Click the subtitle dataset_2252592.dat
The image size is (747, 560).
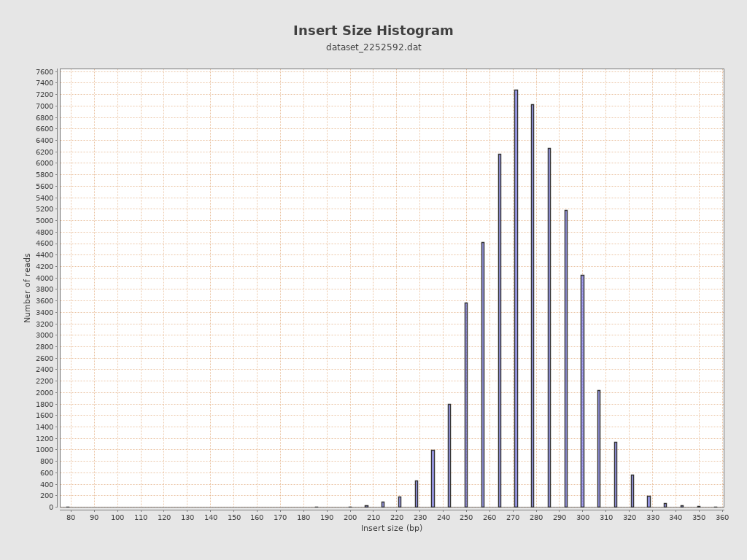[x=373, y=47]
